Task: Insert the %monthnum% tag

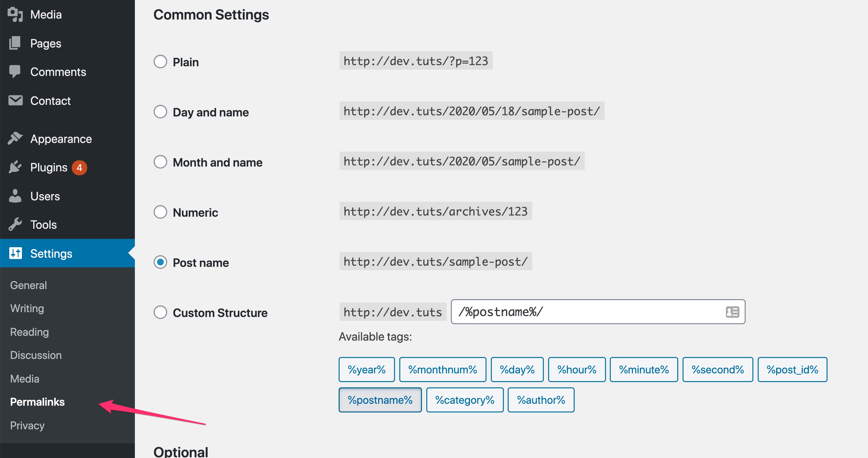Action: click(443, 370)
